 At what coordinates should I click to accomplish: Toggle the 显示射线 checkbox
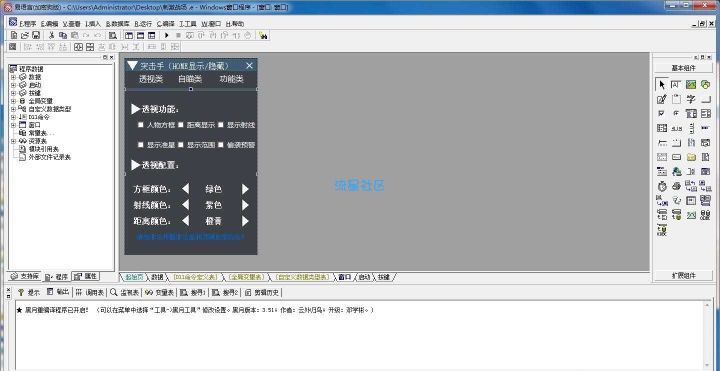click(x=221, y=124)
